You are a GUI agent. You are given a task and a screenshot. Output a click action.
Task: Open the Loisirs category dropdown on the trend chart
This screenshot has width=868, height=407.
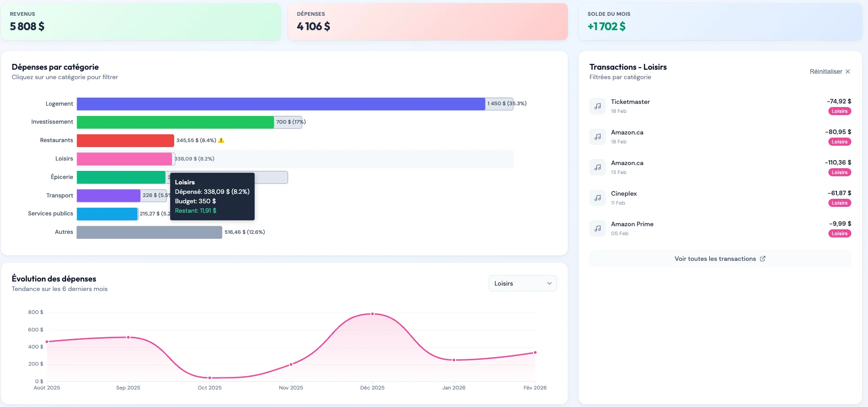pos(522,283)
